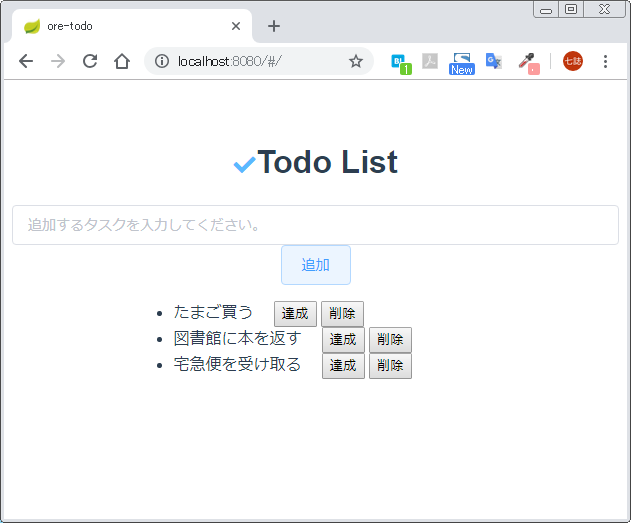This screenshot has width=631, height=523.
Task: Click the blue checkmark icon beside Todo List
Action: (x=244, y=165)
